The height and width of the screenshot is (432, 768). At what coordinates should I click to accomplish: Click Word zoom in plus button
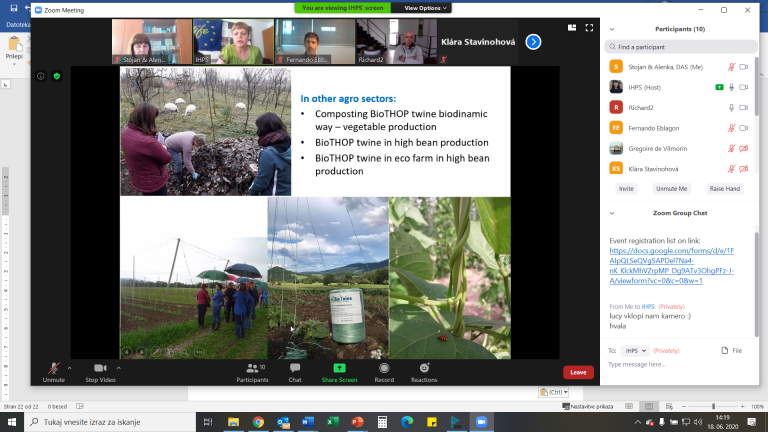743,407
